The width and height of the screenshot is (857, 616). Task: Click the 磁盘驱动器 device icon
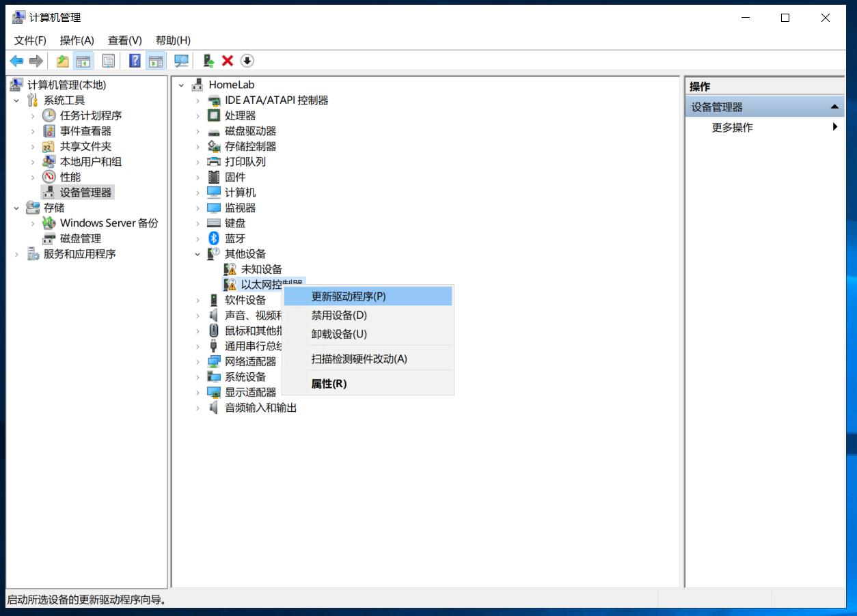(x=214, y=131)
